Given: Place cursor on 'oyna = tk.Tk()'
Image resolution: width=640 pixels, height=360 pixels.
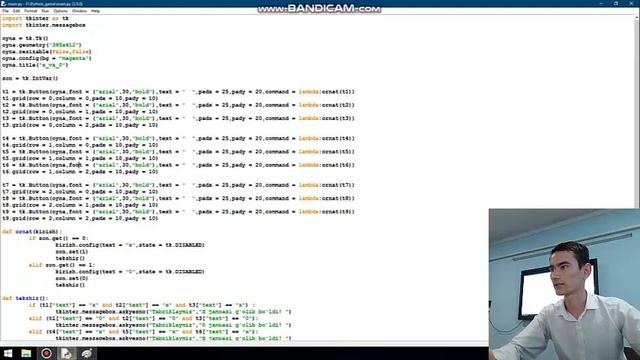Looking at the screenshot, I should [25, 38].
